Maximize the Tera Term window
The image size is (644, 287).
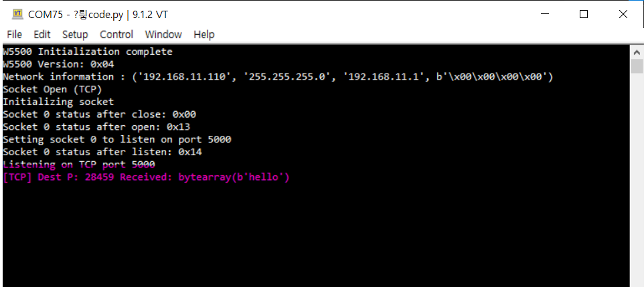pos(584,14)
